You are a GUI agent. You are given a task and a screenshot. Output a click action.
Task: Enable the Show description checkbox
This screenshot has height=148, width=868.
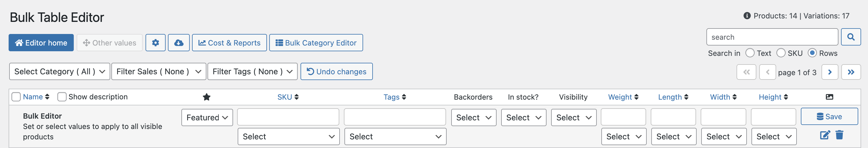(x=62, y=97)
